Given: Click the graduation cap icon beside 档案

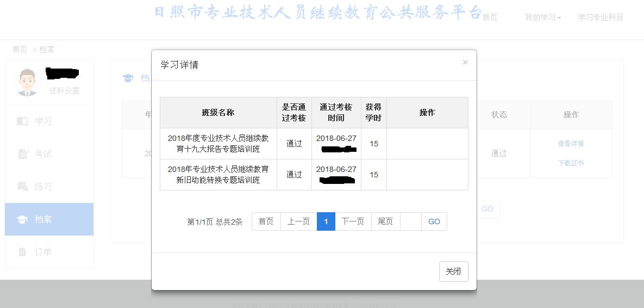Looking at the screenshot, I should [x=22, y=219].
